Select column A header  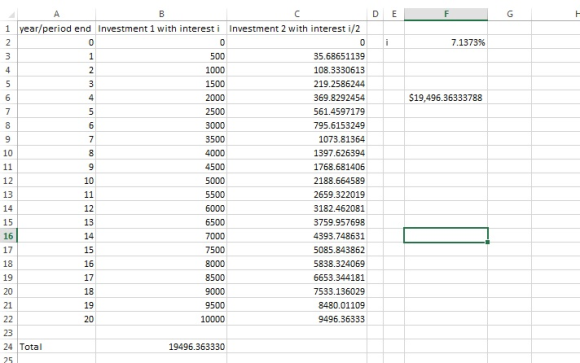pyautogui.click(x=56, y=14)
